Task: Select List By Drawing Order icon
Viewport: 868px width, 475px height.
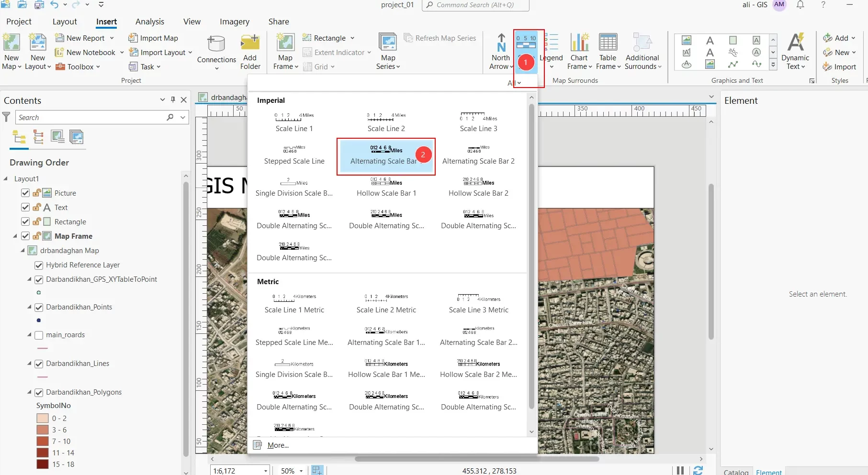Action: pos(20,137)
